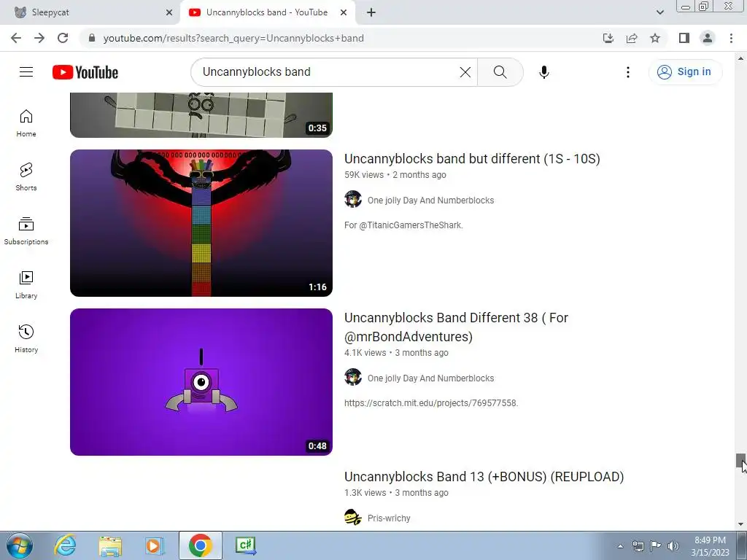Viewport: 747px width, 560px height.
Task: Open Shorts in sidebar
Action: [x=26, y=177]
